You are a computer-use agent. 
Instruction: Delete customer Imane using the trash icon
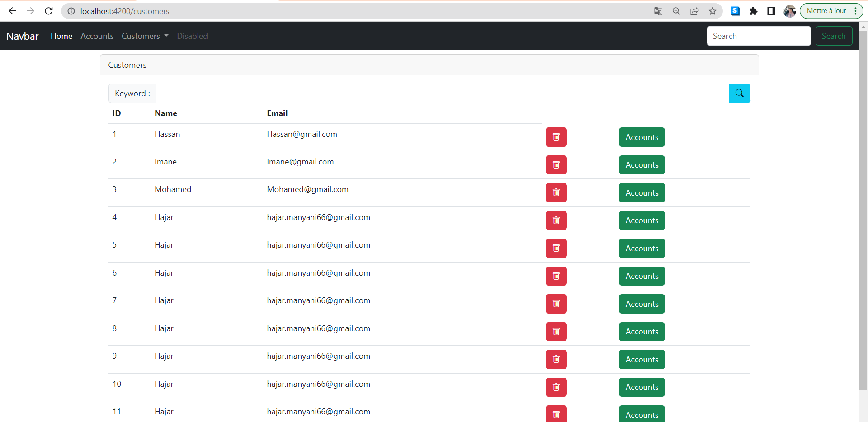pos(556,165)
